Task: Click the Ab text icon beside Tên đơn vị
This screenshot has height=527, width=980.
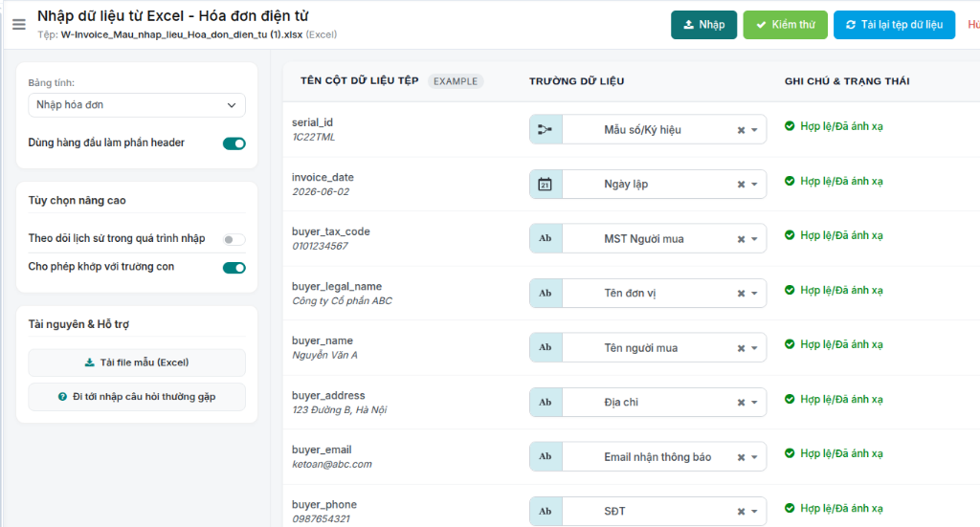Action: (546, 293)
